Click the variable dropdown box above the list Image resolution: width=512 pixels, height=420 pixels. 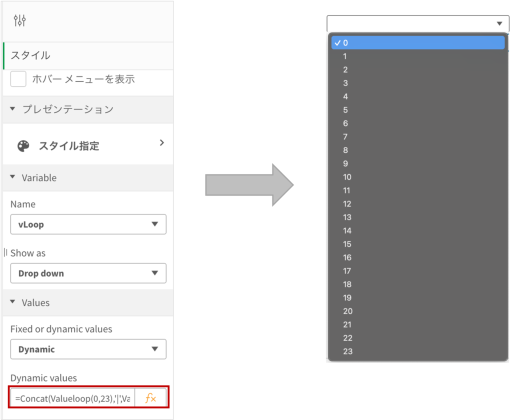[417, 23]
